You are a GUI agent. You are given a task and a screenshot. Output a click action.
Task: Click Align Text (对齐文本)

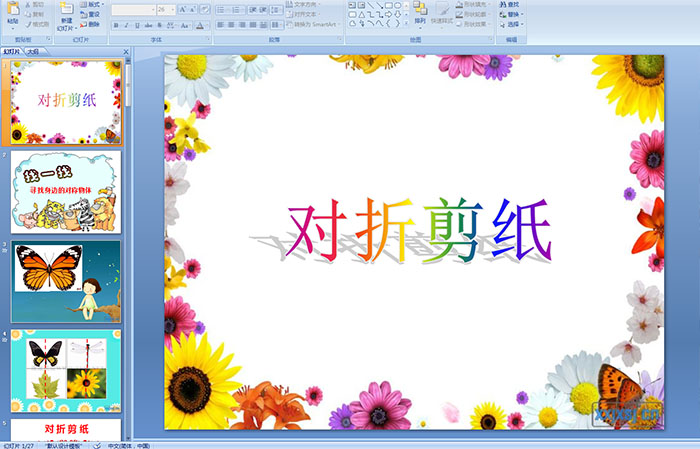click(304, 14)
